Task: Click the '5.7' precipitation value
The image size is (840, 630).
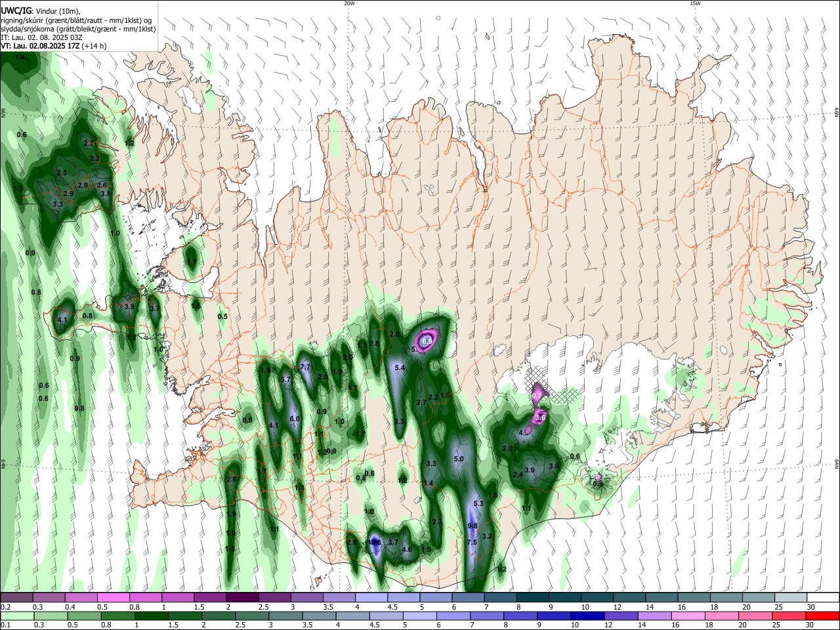Action: click(285, 380)
